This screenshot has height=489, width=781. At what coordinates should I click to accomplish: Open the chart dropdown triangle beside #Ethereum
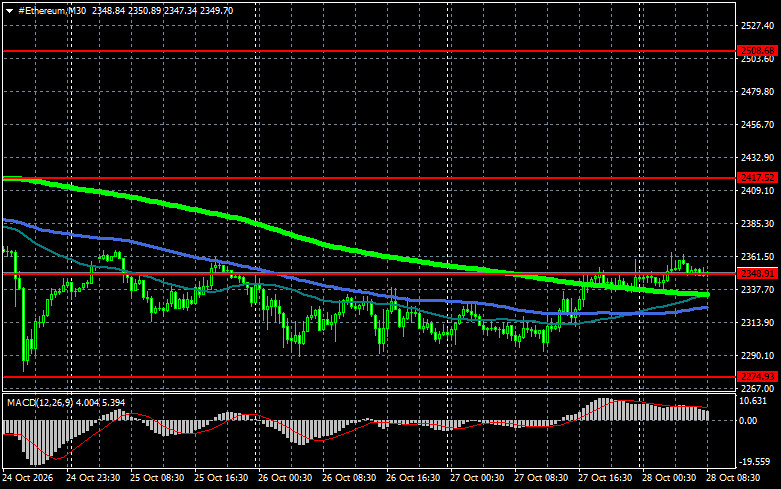[9, 11]
